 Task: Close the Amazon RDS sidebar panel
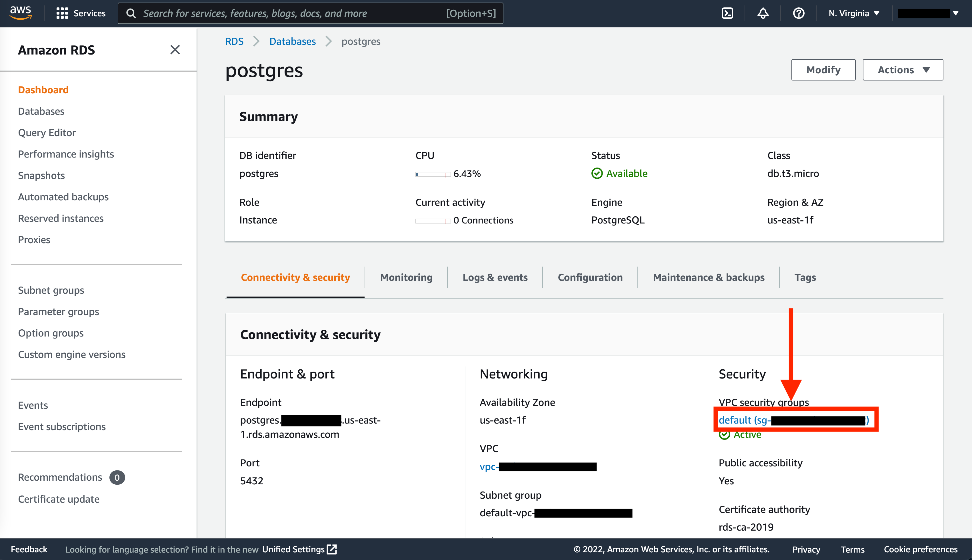(x=175, y=50)
